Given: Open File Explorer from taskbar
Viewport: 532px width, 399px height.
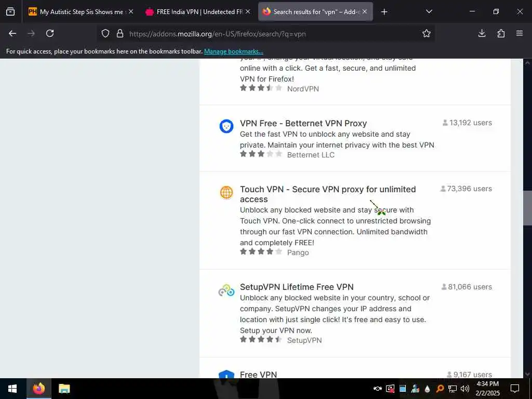Looking at the screenshot, I should click(64, 389).
